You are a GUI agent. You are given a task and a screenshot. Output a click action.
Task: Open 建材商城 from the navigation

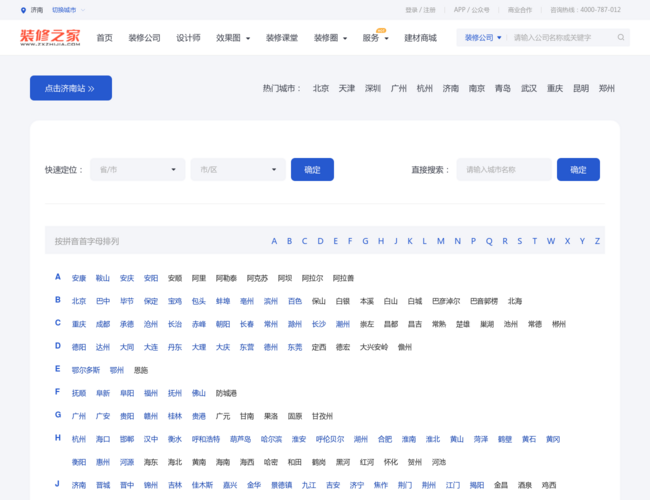pos(420,38)
